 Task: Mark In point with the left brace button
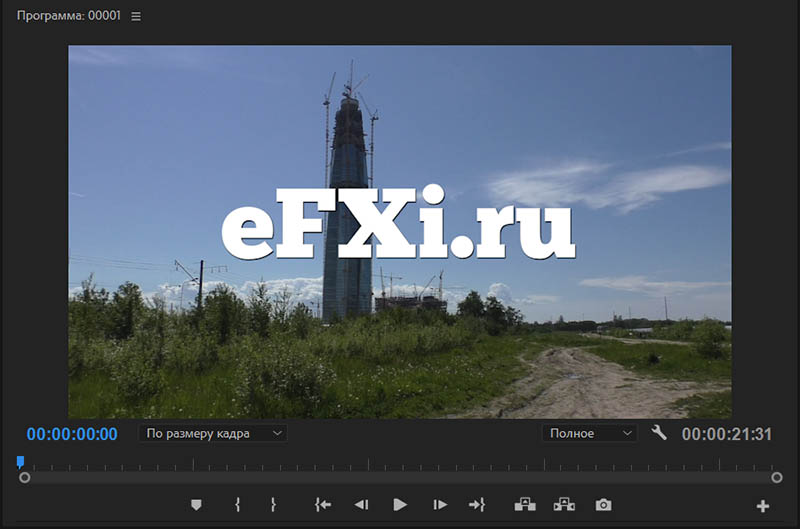238,505
